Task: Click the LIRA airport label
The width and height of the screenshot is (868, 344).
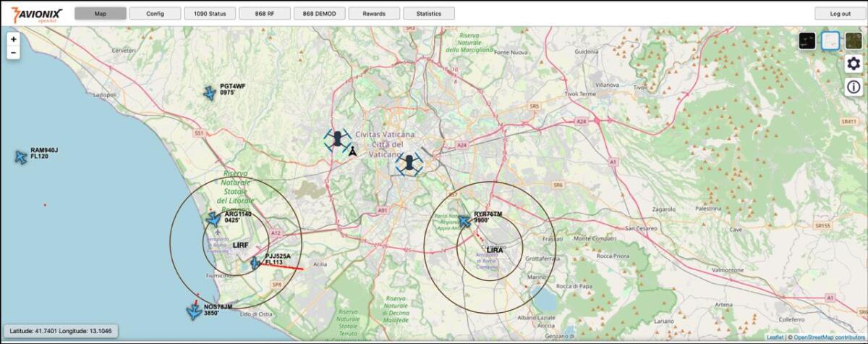Action: 495,250
